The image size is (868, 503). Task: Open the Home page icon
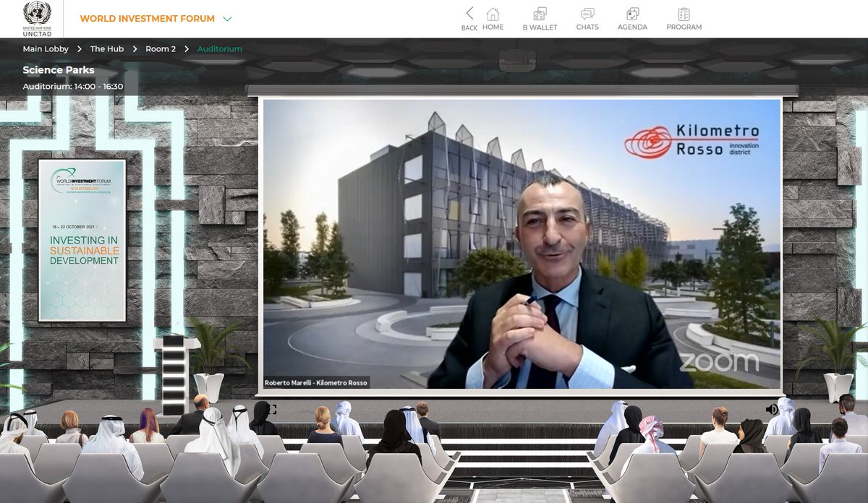pyautogui.click(x=493, y=19)
